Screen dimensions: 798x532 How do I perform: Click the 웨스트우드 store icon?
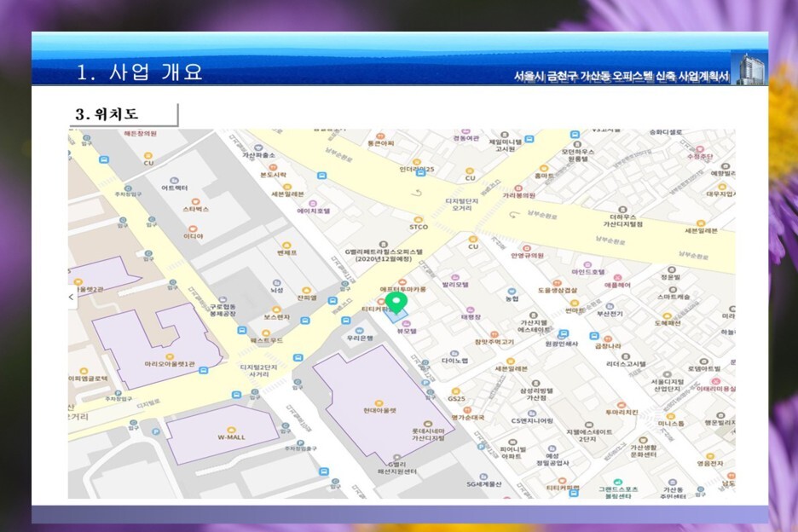click(x=266, y=333)
